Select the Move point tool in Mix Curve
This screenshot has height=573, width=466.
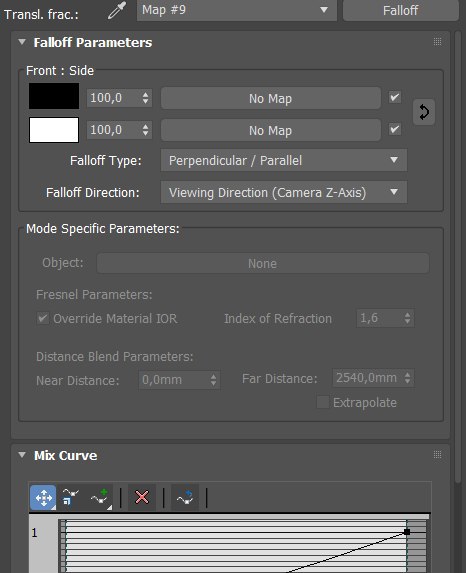pyautogui.click(x=43, y=497)
